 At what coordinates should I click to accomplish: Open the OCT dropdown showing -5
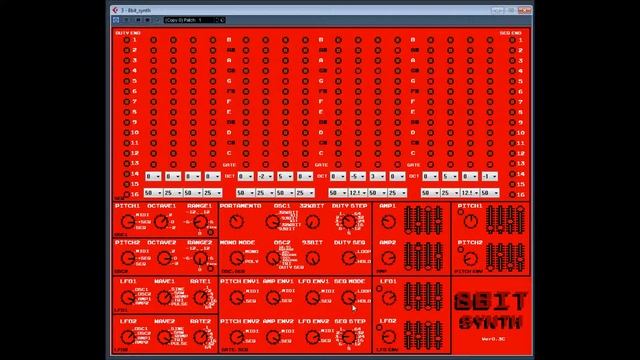358,176
